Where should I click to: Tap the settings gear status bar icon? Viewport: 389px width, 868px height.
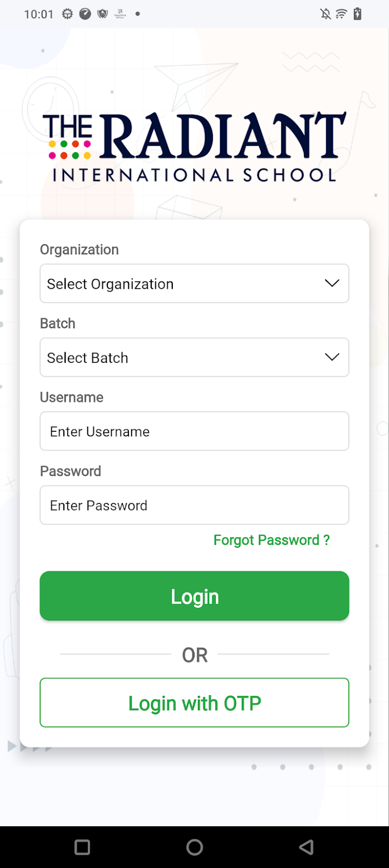pyautogui.click(x=68, y=14)
